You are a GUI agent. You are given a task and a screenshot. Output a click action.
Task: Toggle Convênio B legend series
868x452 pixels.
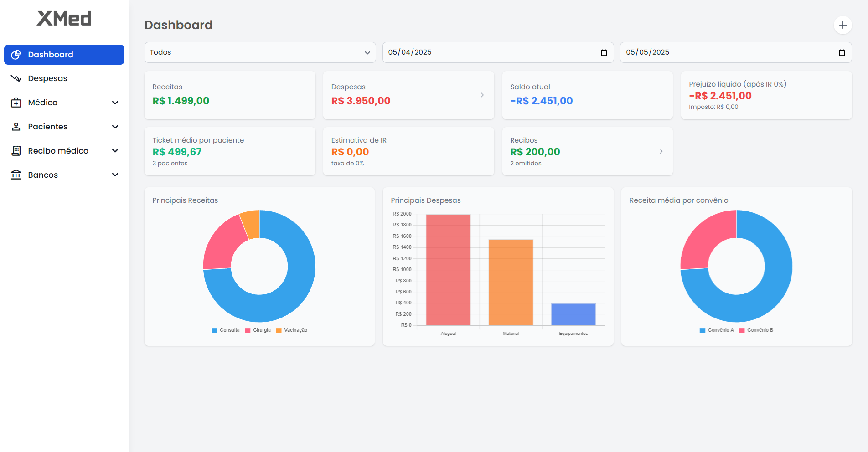(x=756, y=330)
